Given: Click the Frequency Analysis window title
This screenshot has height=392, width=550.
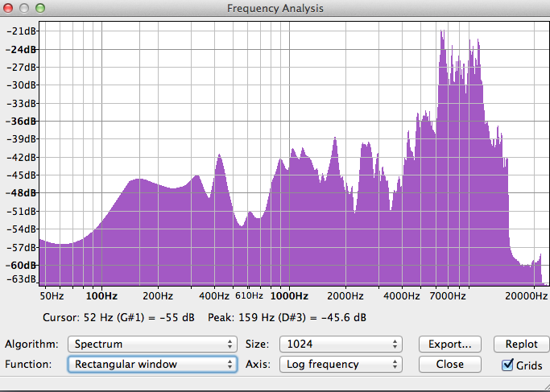Looking at the screenshot, I should point(275,9).
